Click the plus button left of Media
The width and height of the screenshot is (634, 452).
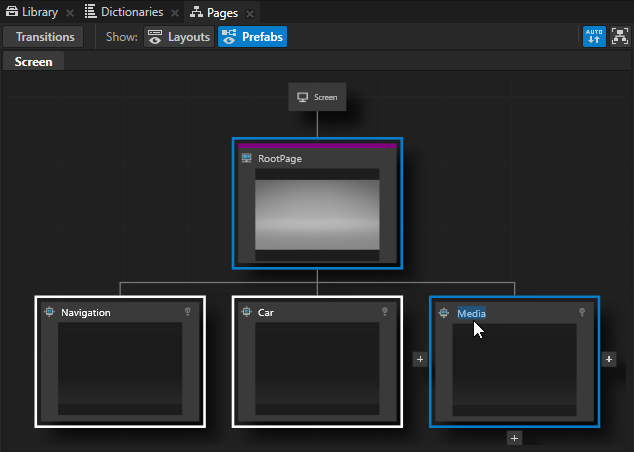click(420, 359)
